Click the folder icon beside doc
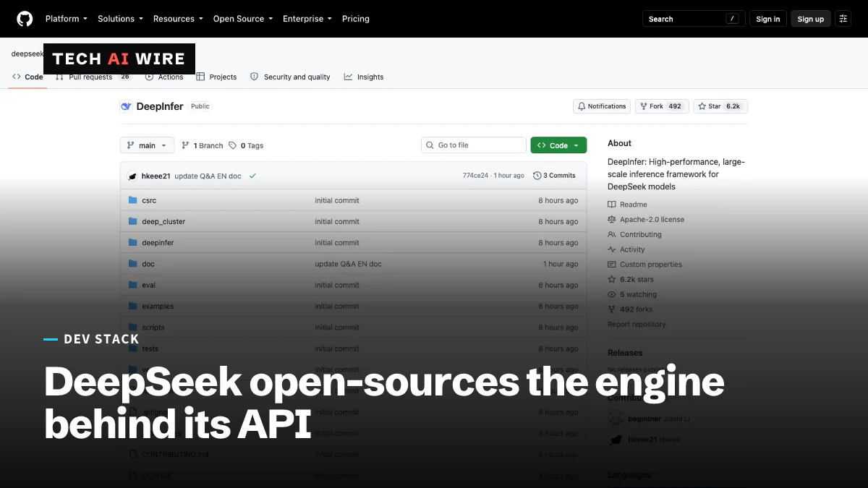The width and height of the screenshot is (868, 488). [132, 264]
